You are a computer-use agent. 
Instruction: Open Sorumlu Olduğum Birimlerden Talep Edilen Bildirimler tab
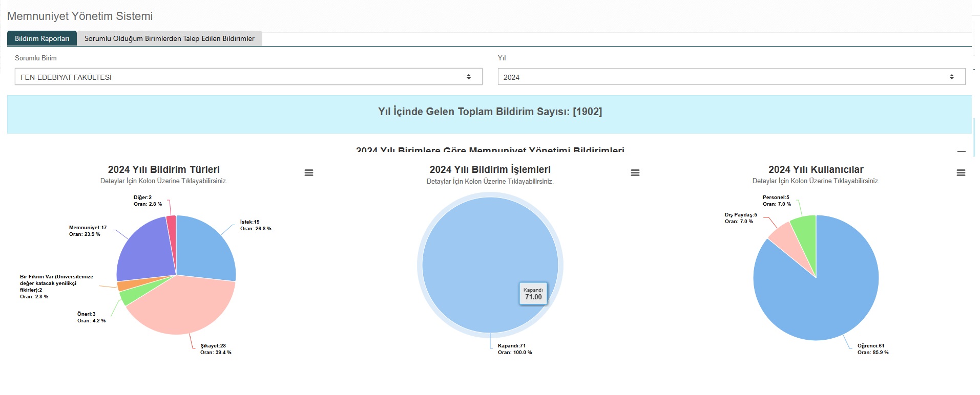click(169, 38)
